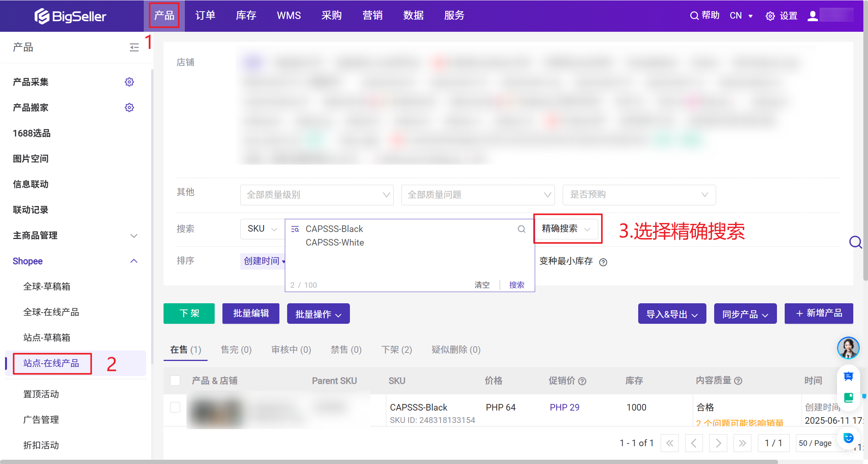Open the 营销 top menu
The image size is (868, 464).
point(372,15)
